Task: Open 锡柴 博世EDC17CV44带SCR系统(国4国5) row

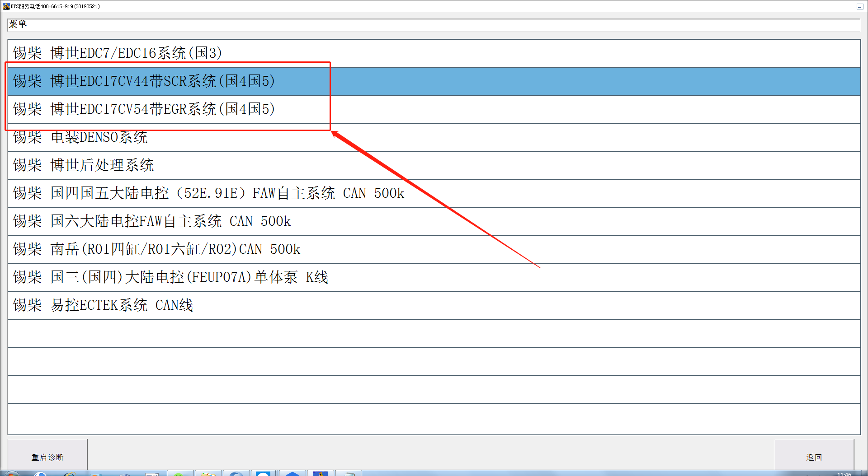Action: [434, 81]
